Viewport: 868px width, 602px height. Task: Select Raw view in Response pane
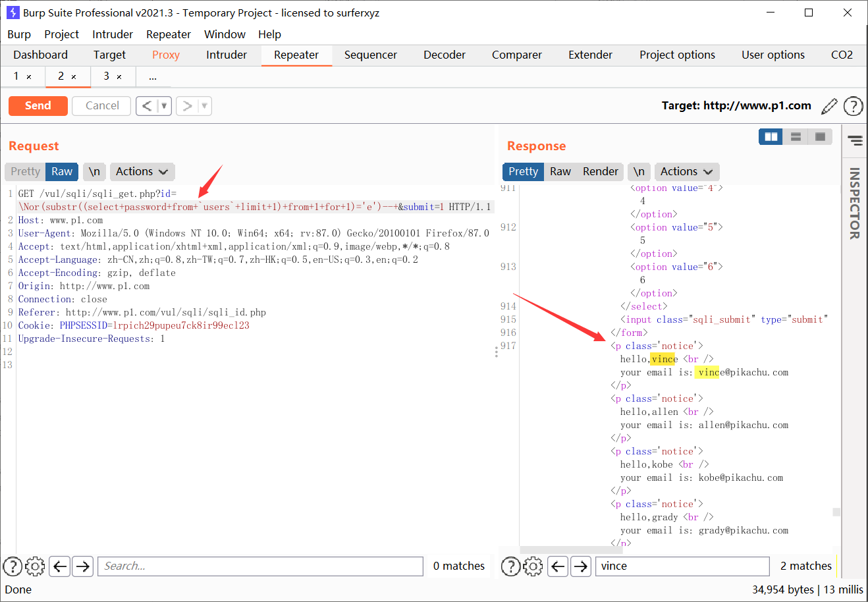tap(560, 171)
